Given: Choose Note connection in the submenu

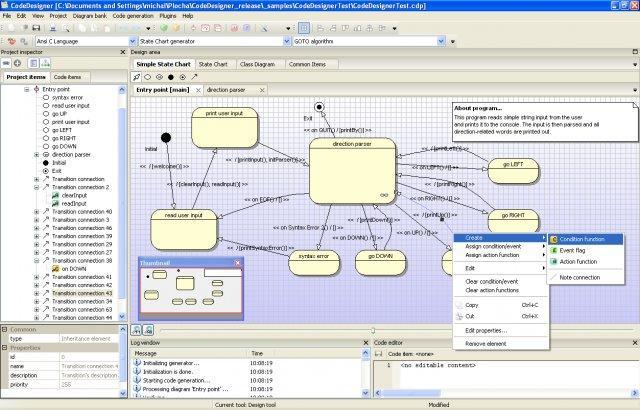Looking at the screenshot, I should (586, 277).
